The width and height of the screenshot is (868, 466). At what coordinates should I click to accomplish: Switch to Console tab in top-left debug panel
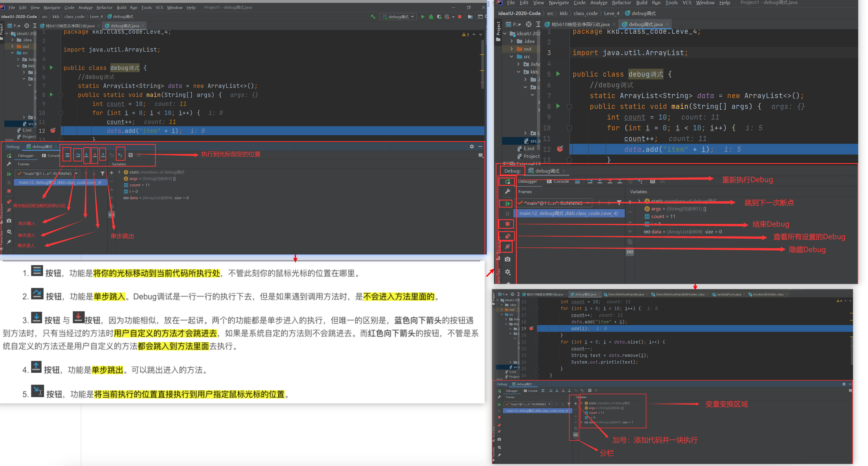pos(51,155)
